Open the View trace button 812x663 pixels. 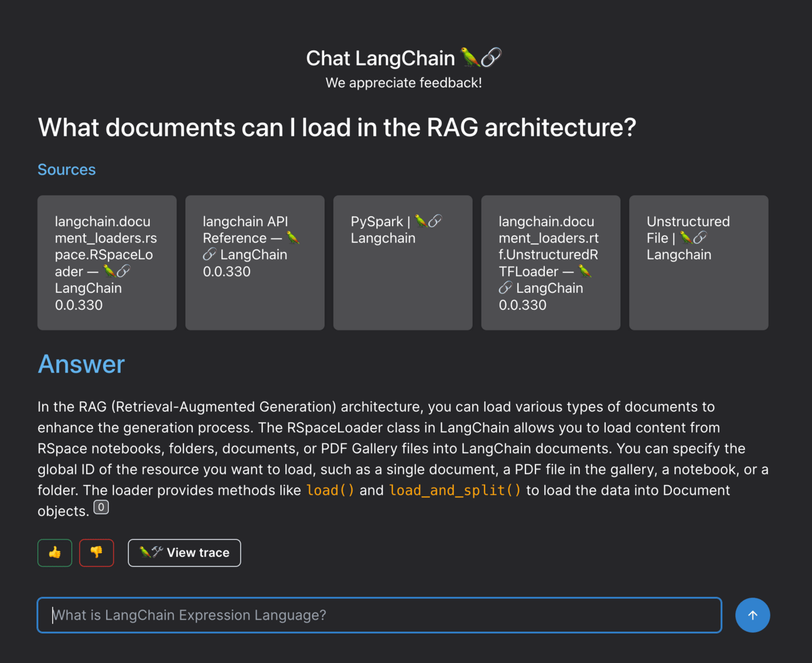[184, 553]
